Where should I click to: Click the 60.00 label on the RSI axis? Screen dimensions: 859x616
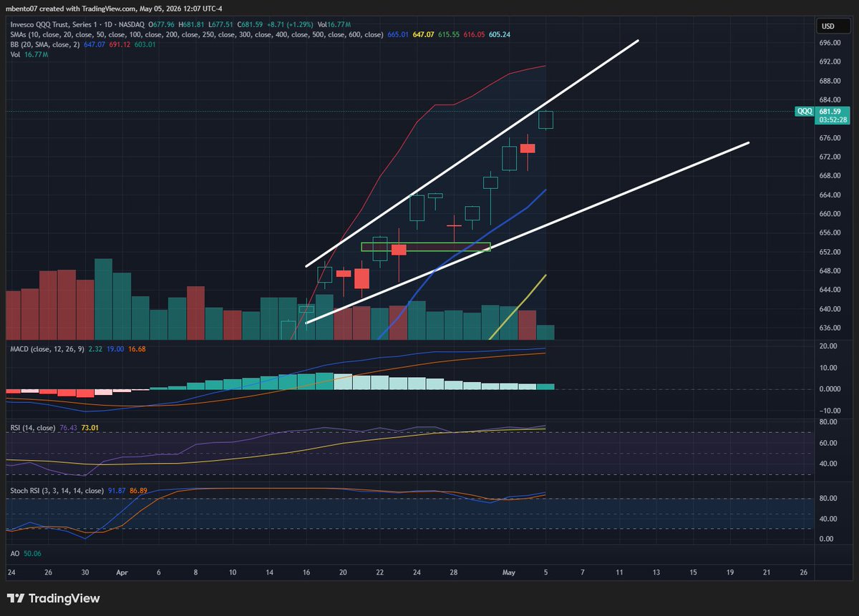pos(830,444)
